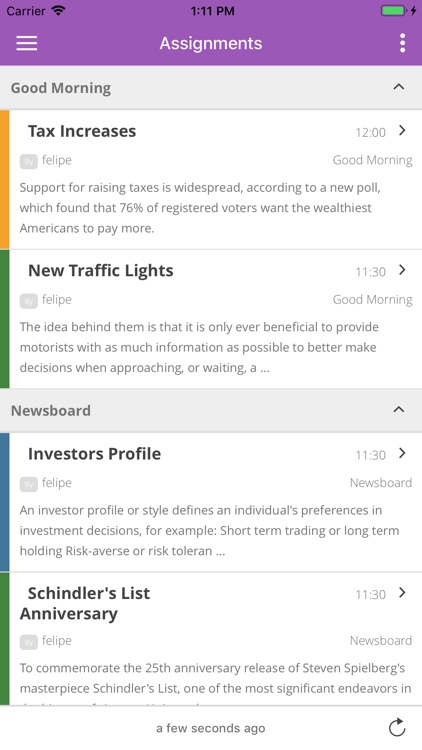
Task: Click the By badge beside felipe under Tax Increases
Action: click(x=29, y=162)
